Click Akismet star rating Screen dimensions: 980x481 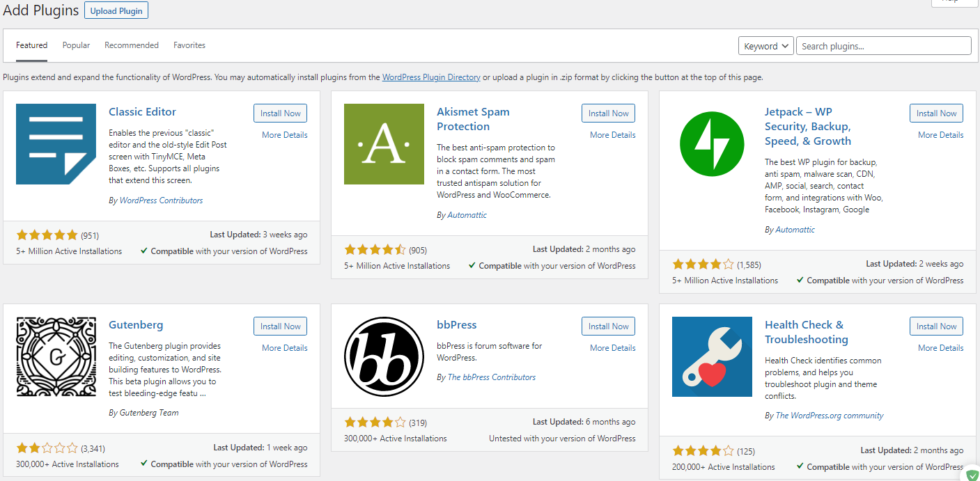375,249
